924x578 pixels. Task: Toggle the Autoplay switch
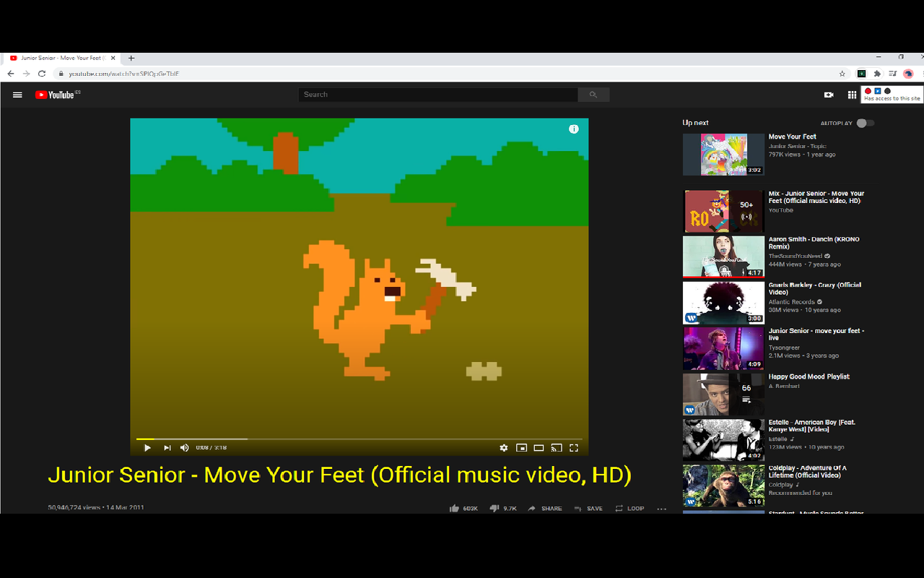[x=866, y=123]
